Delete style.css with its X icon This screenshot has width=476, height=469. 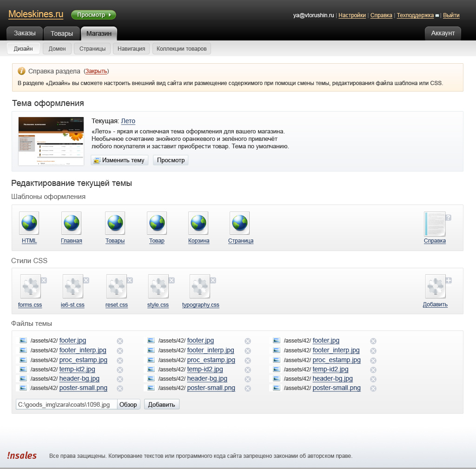click(x=172, y=280)
